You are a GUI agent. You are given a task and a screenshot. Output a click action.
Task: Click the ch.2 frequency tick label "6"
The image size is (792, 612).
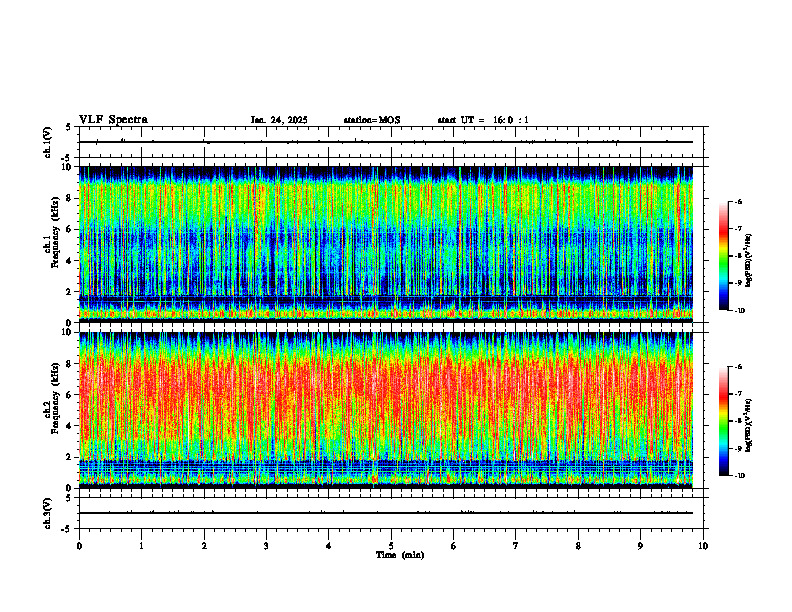(x=69, y=395)
